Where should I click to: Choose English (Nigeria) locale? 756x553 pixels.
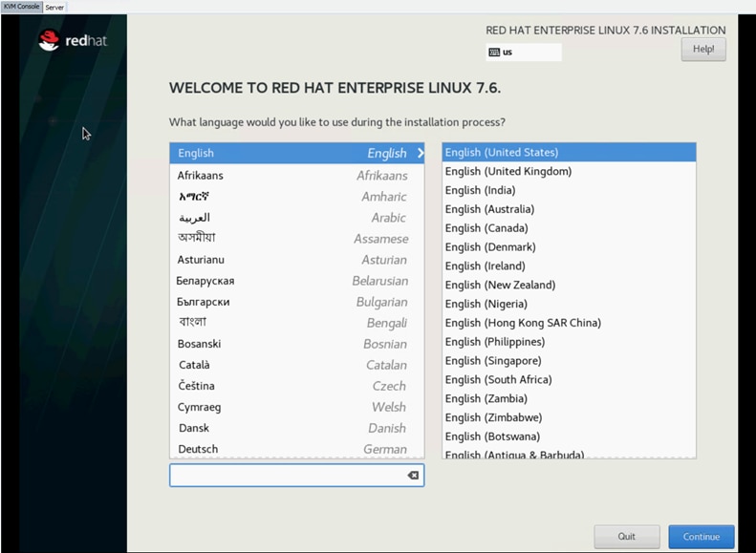pyautogui.click(x=569, y=304)
